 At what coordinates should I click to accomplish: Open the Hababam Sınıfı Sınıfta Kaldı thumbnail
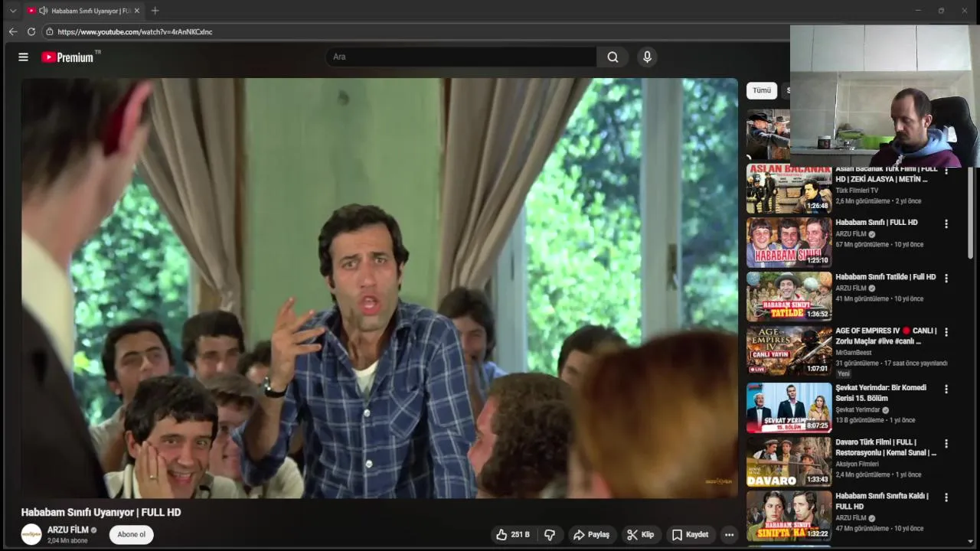[789, 516]
